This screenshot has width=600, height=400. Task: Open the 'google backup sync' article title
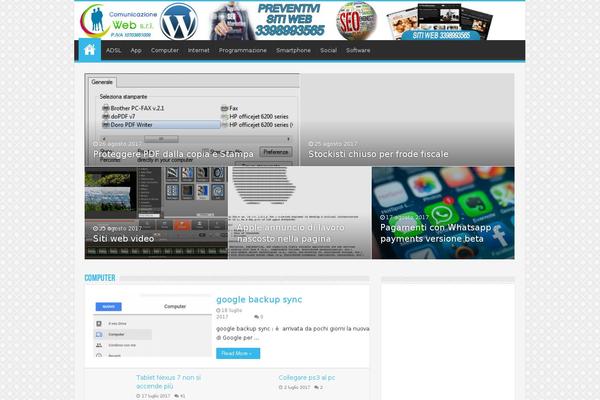click(259, 299)
